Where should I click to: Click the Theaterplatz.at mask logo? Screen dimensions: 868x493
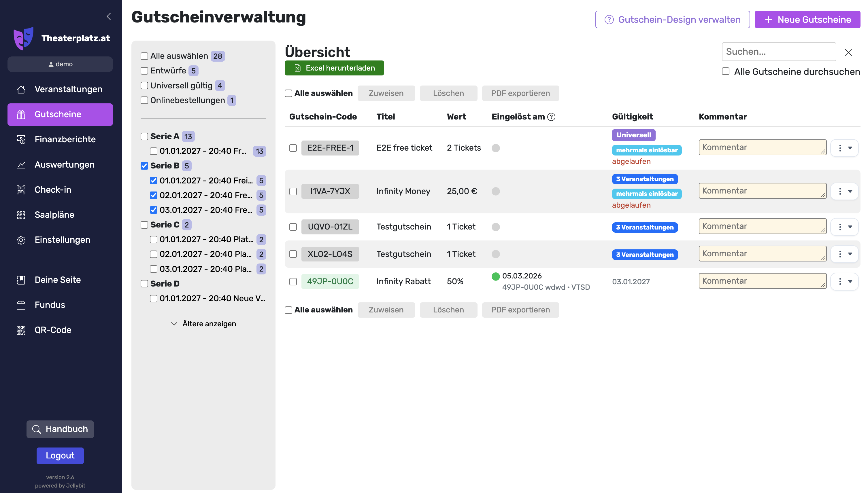(23, 38)
